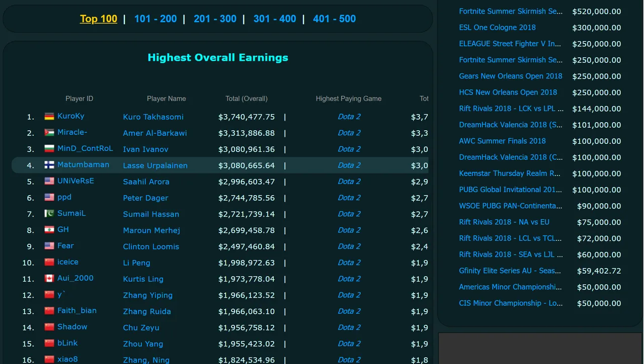Switch to the 101 - 200 rankings
This screenshot has height=364, width=644.
tap(155, 19)
